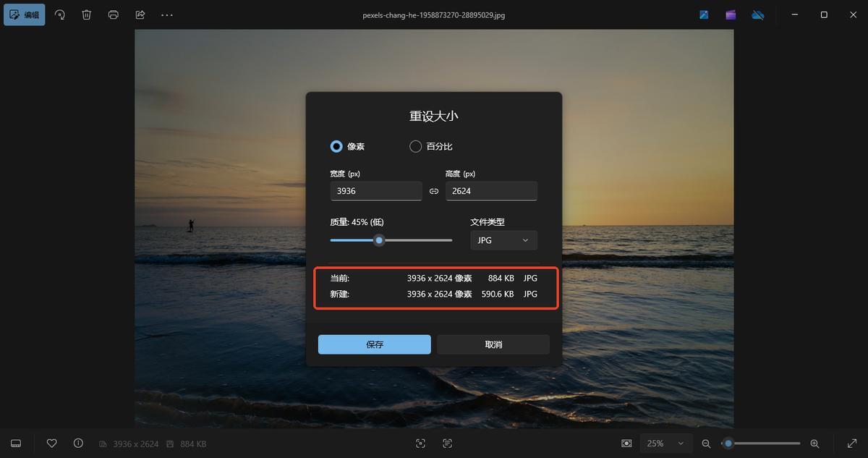The width and height of the screenshot is (868, 458).
Task: Toggle the aspect ratio link between width and height
Action: click(x=434, y=191)
